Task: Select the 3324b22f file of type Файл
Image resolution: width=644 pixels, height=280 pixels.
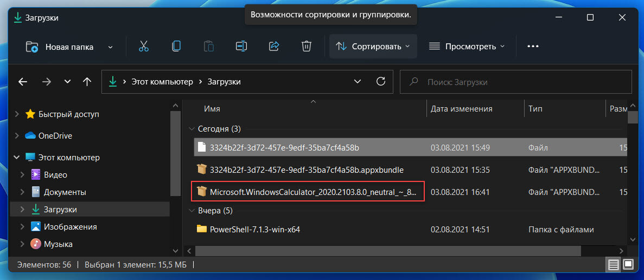Action: 410,147
